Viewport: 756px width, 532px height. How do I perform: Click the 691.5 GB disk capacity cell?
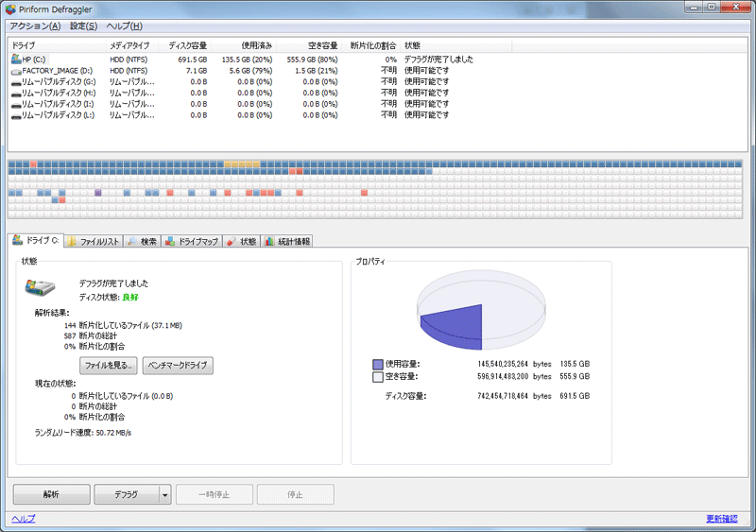point(193,60)
